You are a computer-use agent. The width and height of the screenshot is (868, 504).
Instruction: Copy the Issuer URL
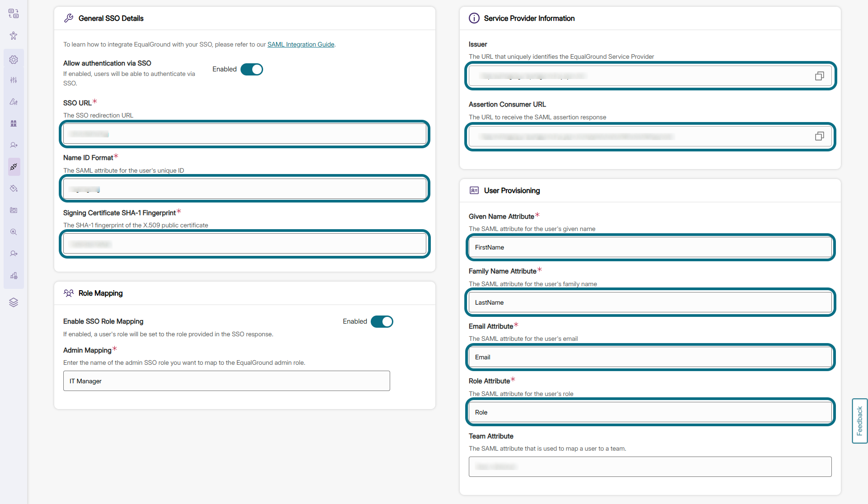click(819, 76)
